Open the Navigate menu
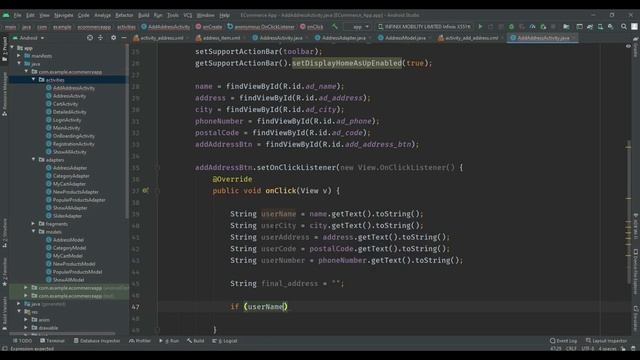The image size is (640, 360). (64, 15)
